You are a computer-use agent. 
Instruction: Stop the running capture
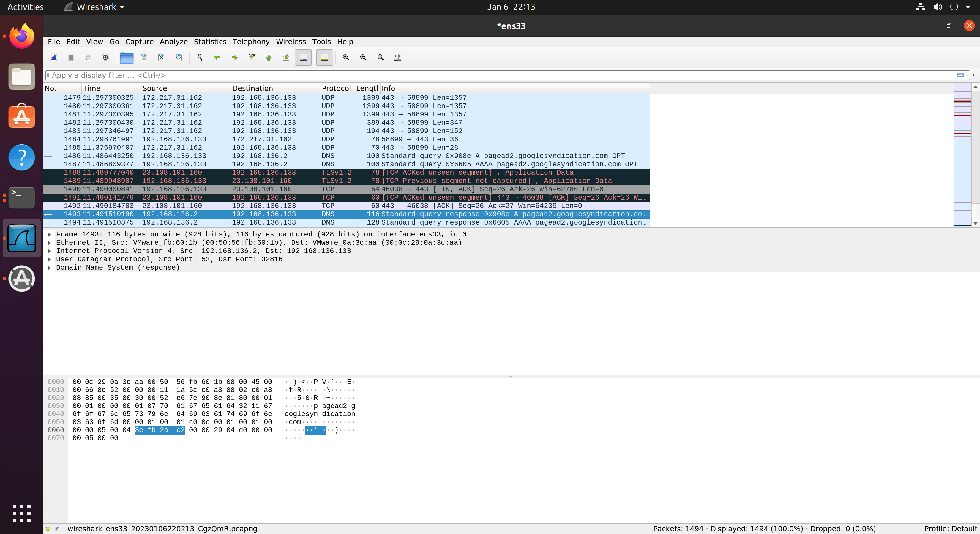71,57
